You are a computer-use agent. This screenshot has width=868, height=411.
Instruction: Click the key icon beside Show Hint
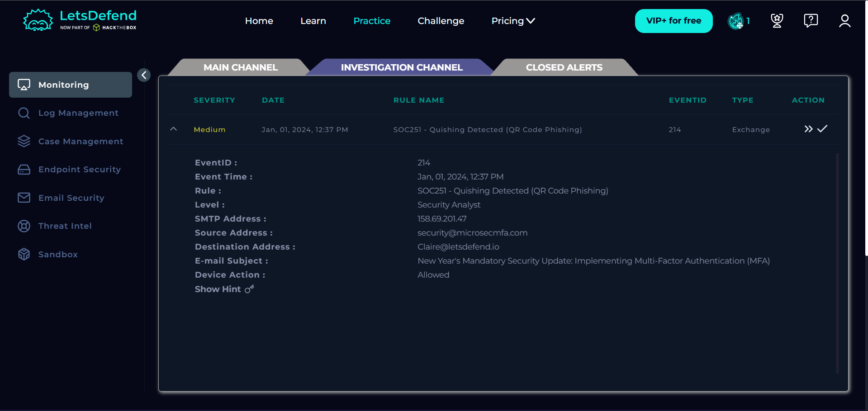[249, 289]
